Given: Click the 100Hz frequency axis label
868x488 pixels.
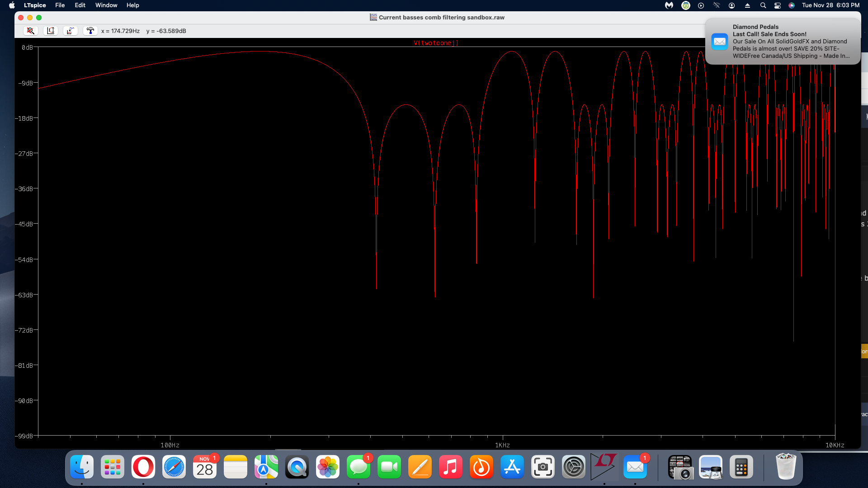Looking at the screenshot, I should point(170,445).
